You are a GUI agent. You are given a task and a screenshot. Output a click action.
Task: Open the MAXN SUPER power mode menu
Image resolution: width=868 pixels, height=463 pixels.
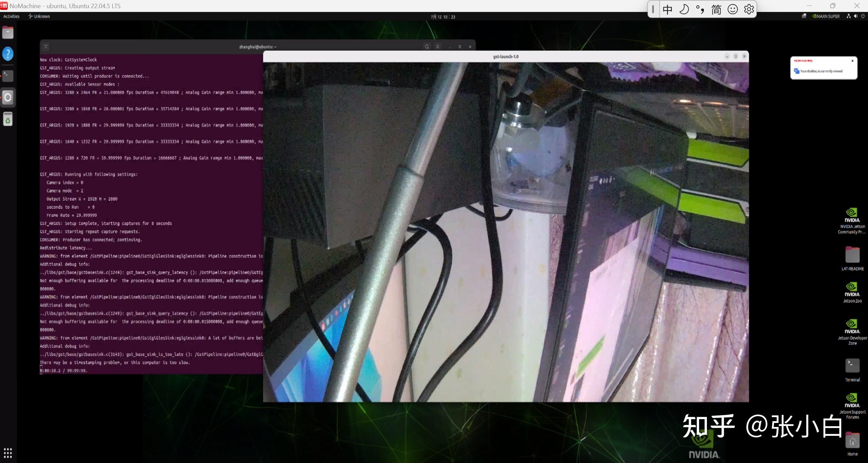coord(826,16)
